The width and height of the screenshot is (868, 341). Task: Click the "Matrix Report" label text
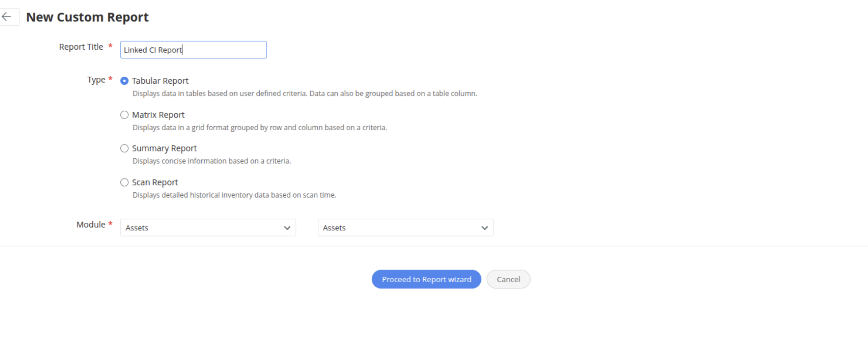158,115
